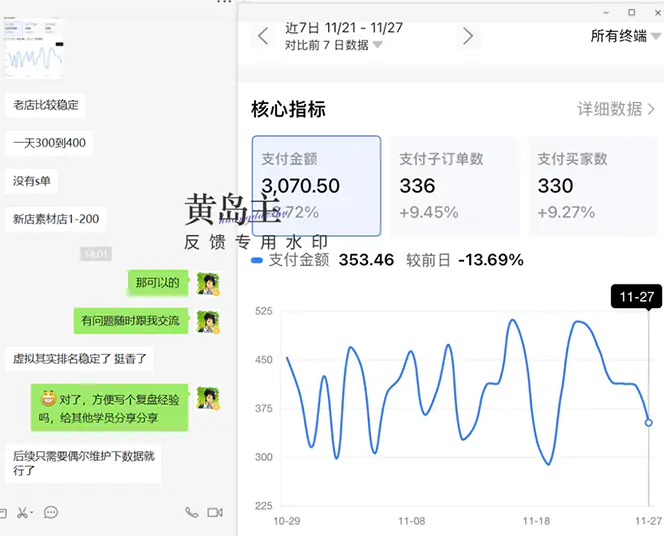Image resolution: width=664 pixels, height=536 pixels.
Task: Open chat history speech bubble icon
Action: (x=51, y=512)
